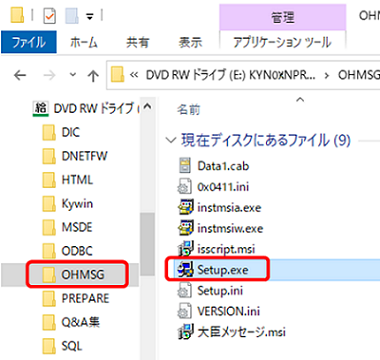380x360 pixels.
Task: Open the recent locations dropdown arrow
Action: coord(73,75)
